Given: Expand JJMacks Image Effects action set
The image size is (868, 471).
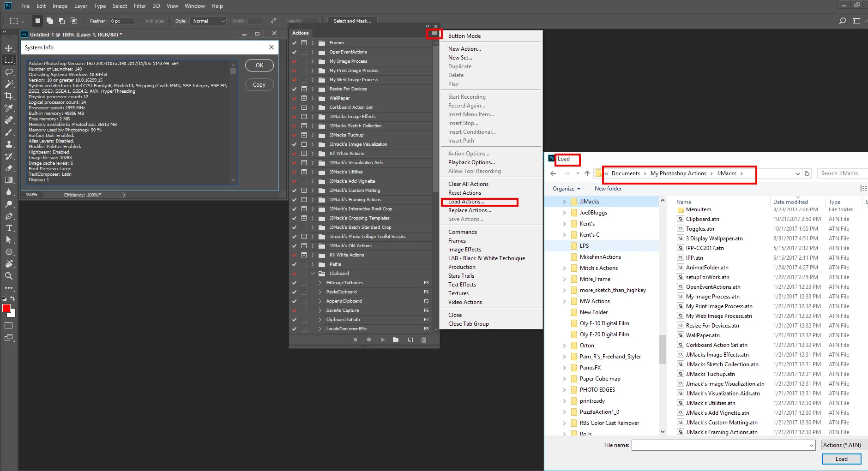Looking at the screenshot, I should coord(313,117).
